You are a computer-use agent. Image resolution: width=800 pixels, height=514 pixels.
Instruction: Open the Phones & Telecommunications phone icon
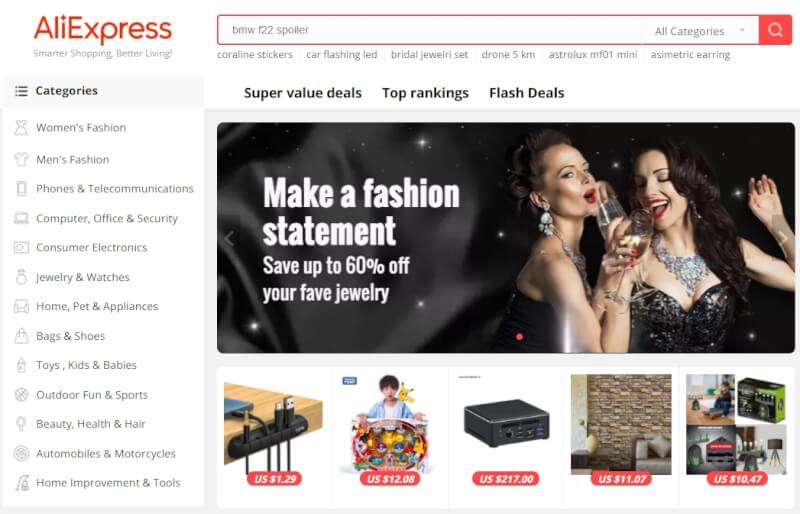[x=21, y=189]
